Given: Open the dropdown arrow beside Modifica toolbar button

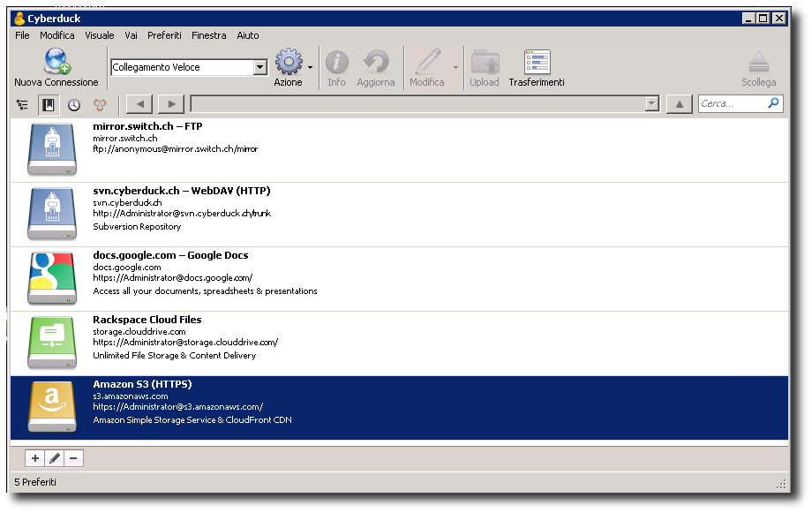Looking at the screenshot, I should click(455, 67).
